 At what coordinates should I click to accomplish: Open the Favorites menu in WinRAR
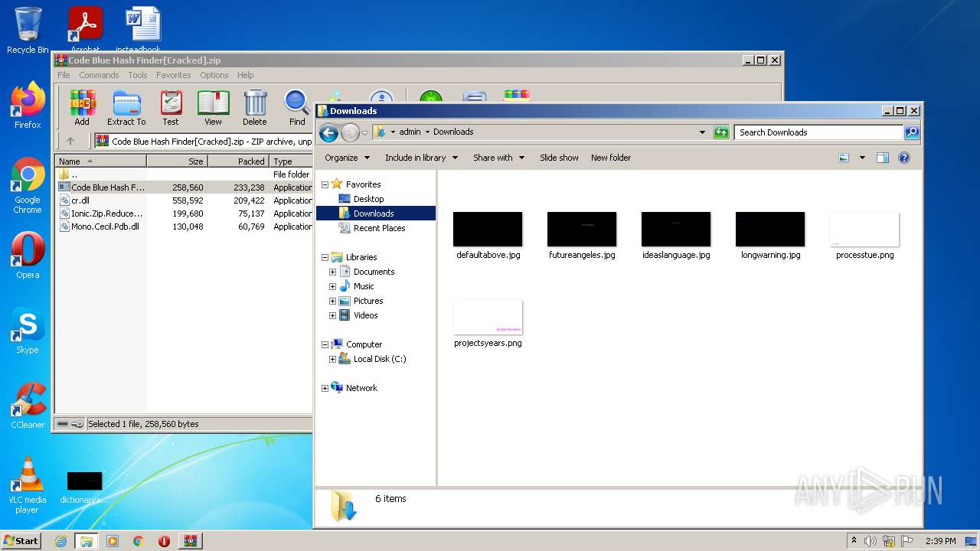click(x=174, y=75)
